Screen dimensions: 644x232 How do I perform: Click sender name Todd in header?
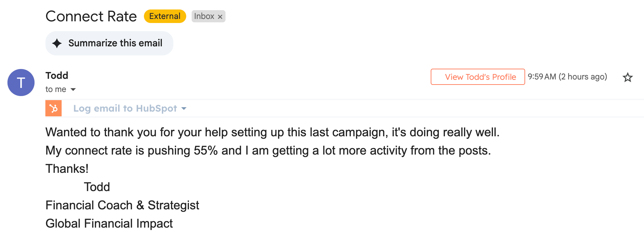57,75
